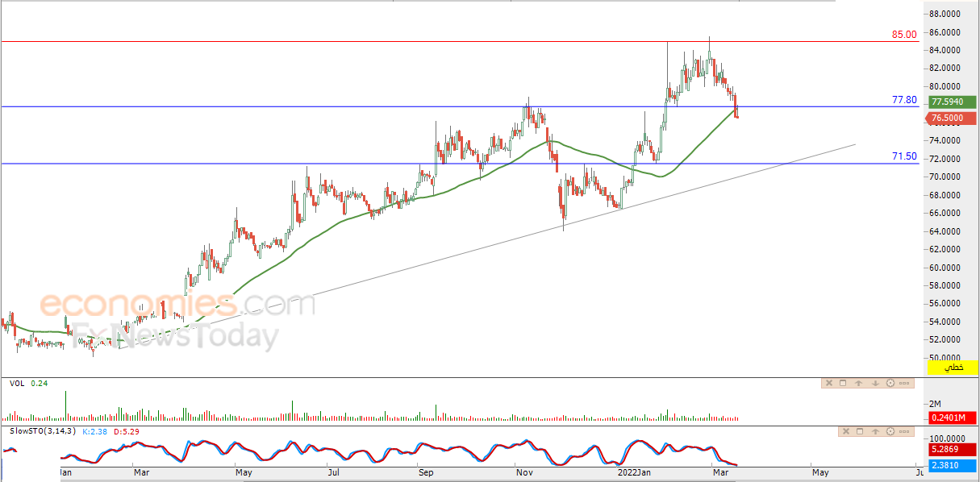Viewport: 980px width, 482px height.
Task: Click the 0.2401M volume value tag
Action: point(953,417)
